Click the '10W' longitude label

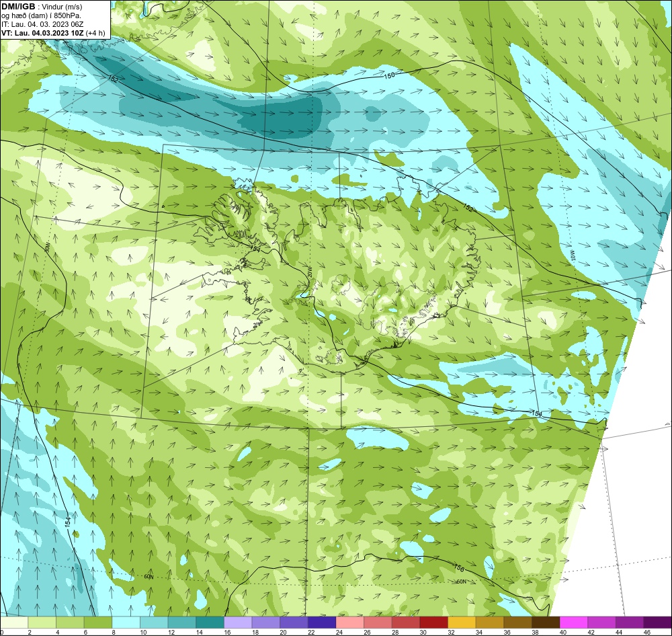pos(573,255)
